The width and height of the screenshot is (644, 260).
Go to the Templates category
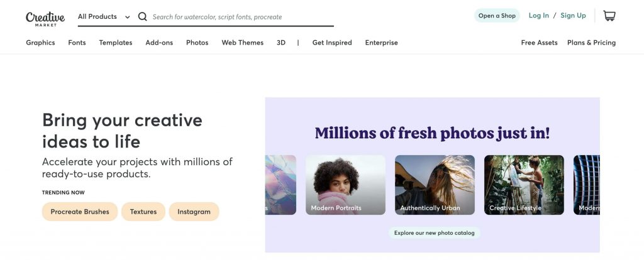[x=116, y=43]
